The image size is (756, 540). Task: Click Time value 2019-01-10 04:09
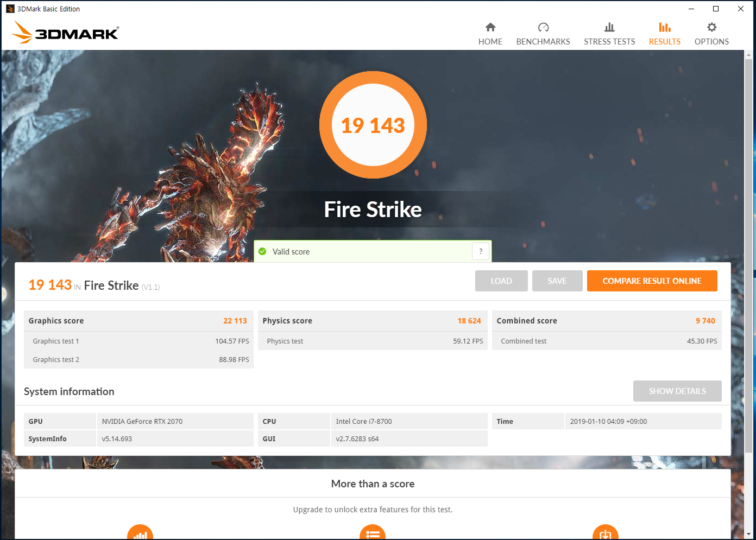tap(608, 421)
